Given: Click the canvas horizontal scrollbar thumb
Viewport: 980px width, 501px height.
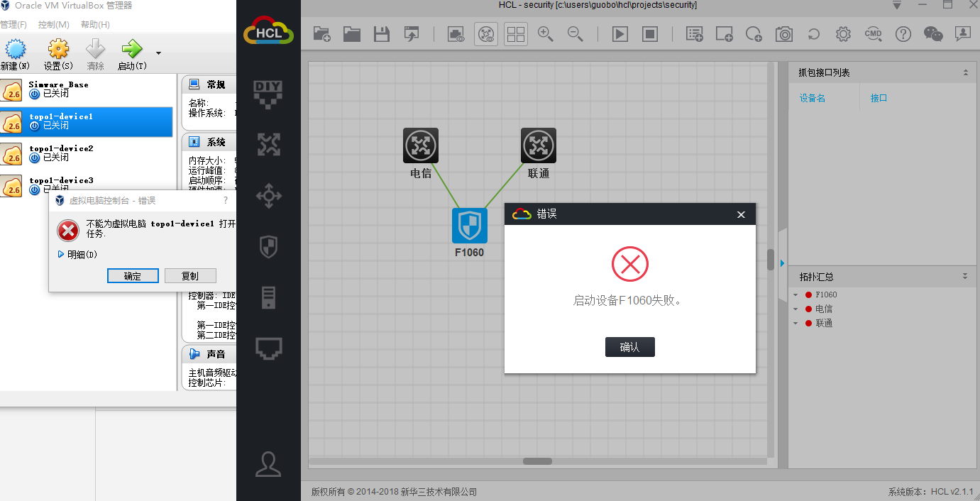Looking at the screenshot, I should coord(537,461).
